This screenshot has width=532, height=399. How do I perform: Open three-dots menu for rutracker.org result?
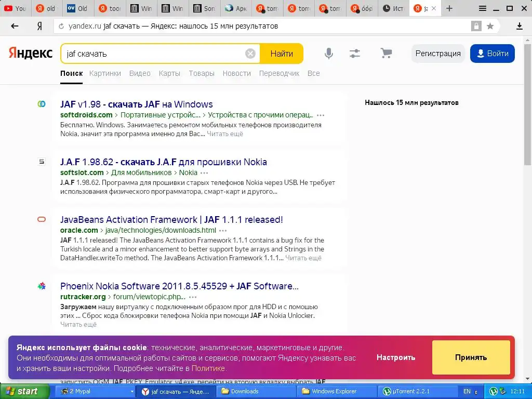[x=193, y=297]
